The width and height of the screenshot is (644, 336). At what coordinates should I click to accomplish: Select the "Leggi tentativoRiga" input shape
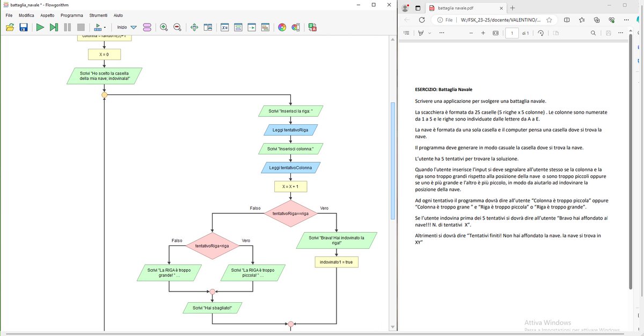290,130
